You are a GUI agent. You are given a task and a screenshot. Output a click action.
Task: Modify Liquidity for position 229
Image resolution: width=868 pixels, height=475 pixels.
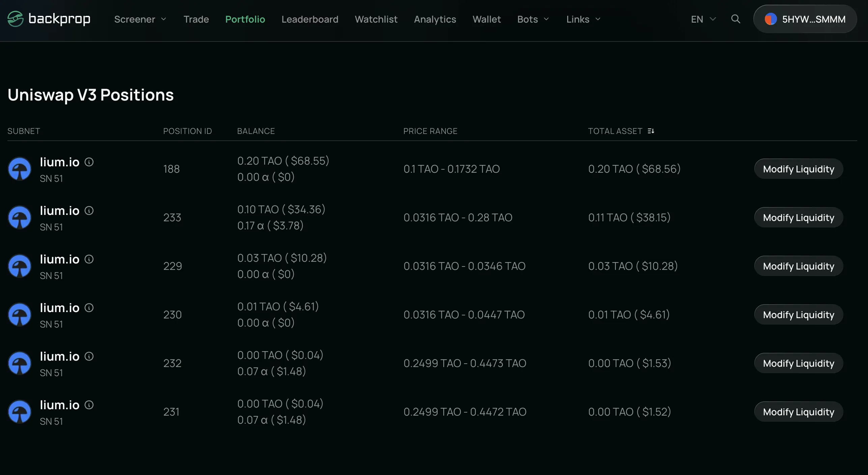(x=799, y=266)
